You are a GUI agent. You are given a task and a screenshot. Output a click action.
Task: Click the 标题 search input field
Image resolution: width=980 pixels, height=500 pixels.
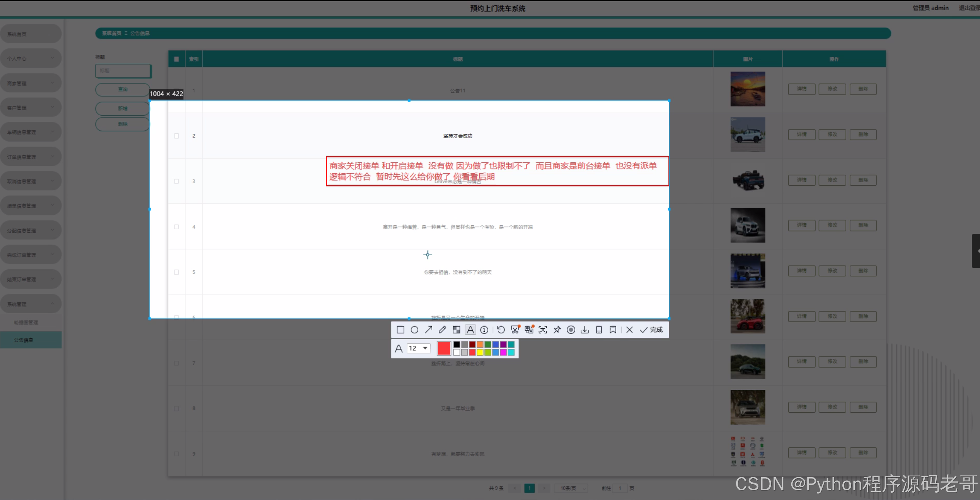123,71
